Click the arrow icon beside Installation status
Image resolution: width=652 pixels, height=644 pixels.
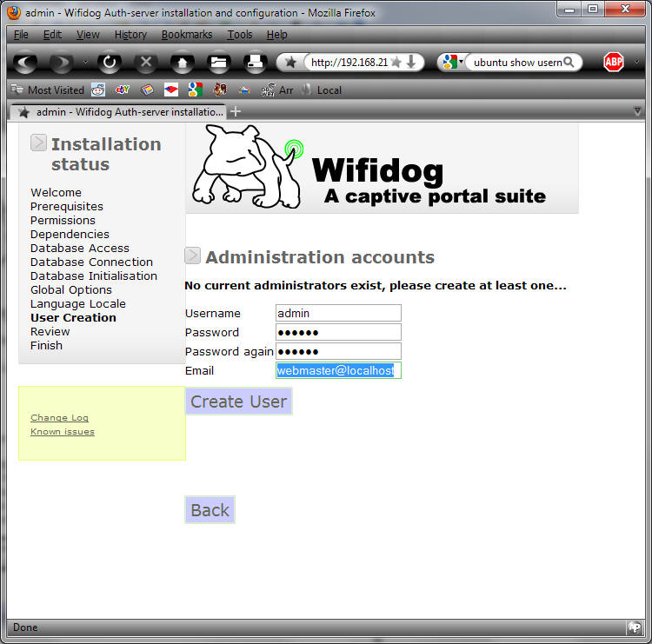click(38, 143)
